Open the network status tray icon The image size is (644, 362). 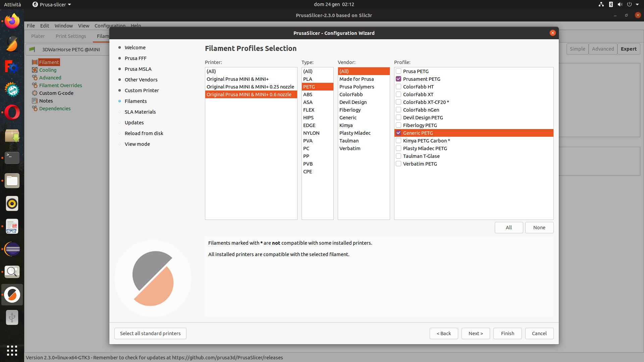pyautogui.click(x=601, y=4)
